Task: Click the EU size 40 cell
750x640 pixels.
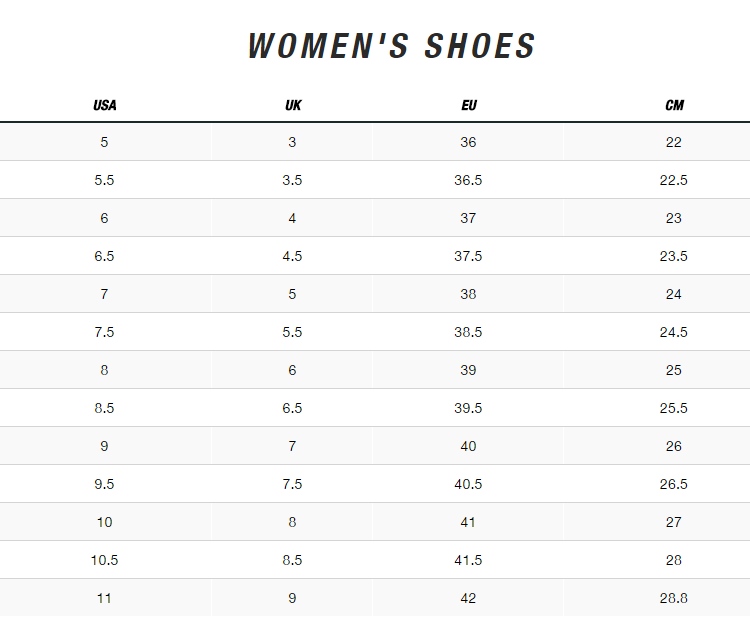Action: coord(468,446)
